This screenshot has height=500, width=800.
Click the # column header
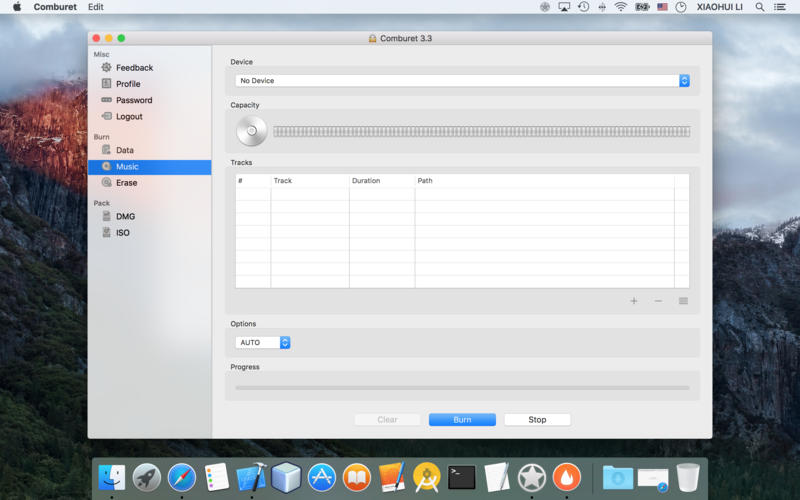pos(253,181)
